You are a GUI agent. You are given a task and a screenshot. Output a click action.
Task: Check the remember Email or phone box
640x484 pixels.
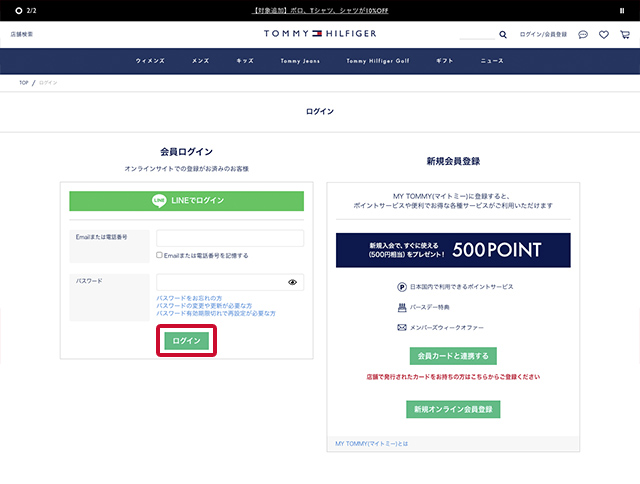160,255
